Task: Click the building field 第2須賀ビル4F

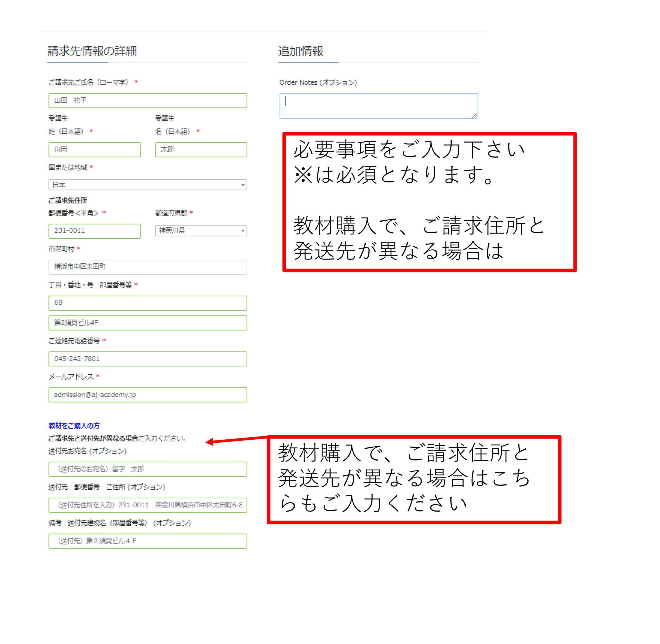Action: [x=147, y=323]
